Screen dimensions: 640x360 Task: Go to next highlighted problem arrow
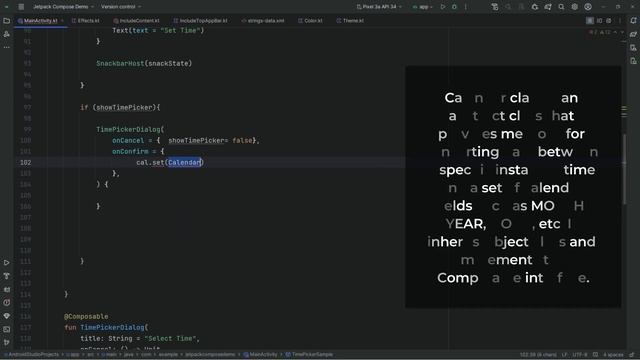tap(622, 32)
